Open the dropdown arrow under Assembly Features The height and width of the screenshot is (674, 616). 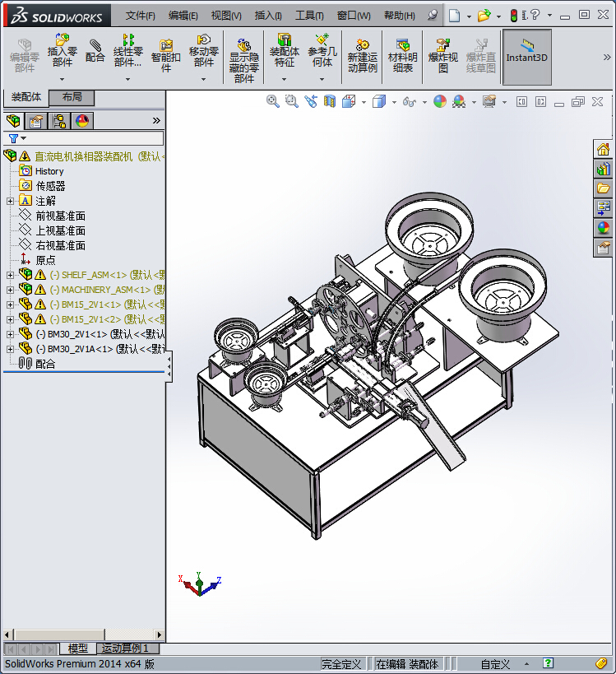[x=284, y=79]
